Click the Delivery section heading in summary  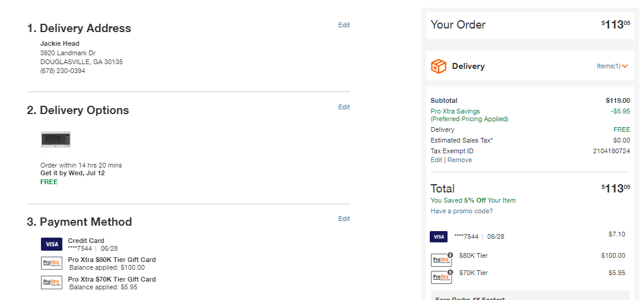point(468,66)
